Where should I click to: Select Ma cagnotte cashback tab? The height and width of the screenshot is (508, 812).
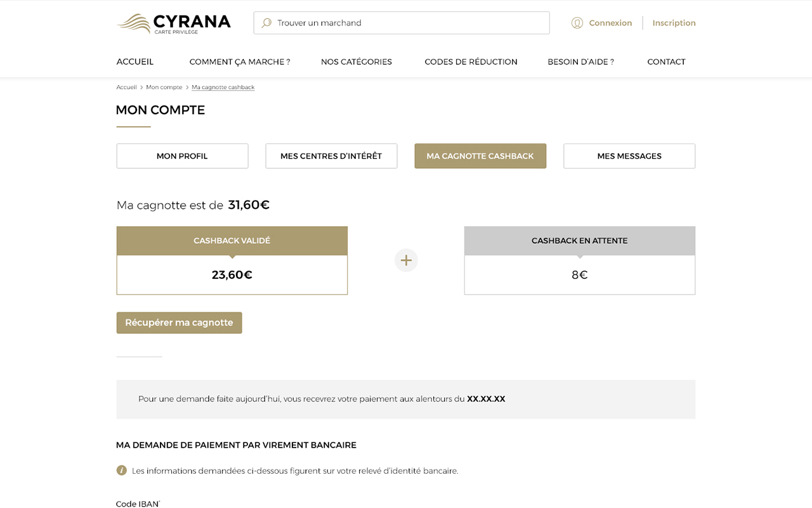(480, 156)
